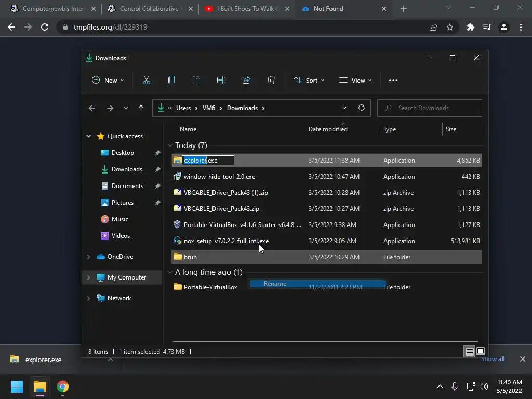Click Chrome address bar URL
Screen dimensions: 532x399
(111, 27)
